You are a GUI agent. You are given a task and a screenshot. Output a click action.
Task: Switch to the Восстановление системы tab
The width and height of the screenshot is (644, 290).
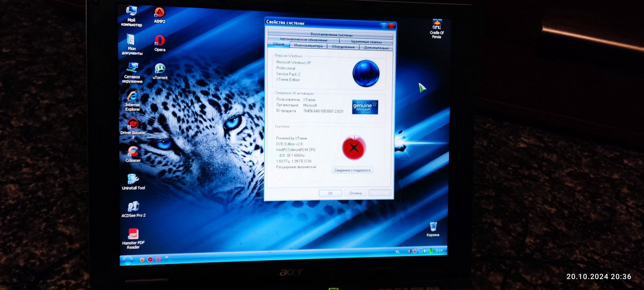[331, 34]
